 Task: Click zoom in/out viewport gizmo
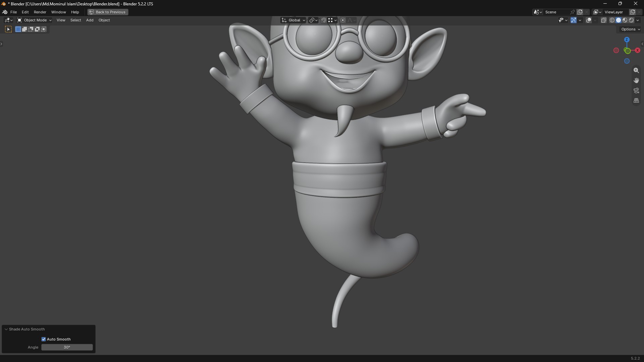[x=636, y=70]
